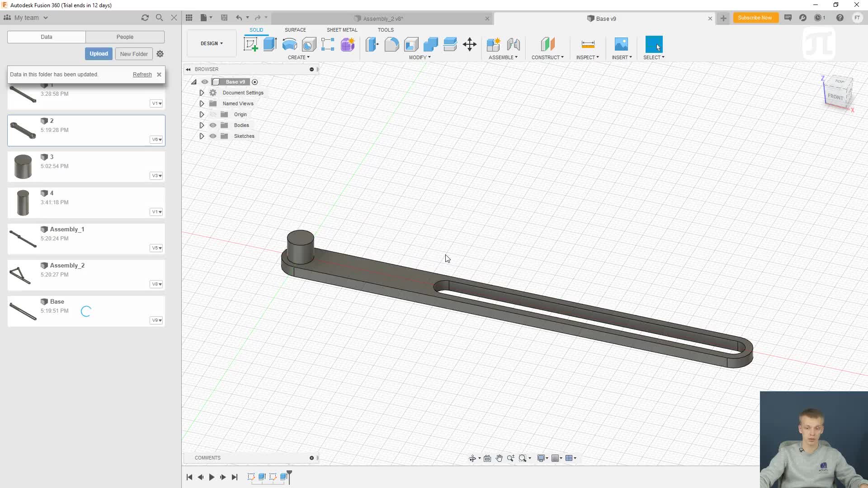Expand Document Settings node

click(202, 93)
